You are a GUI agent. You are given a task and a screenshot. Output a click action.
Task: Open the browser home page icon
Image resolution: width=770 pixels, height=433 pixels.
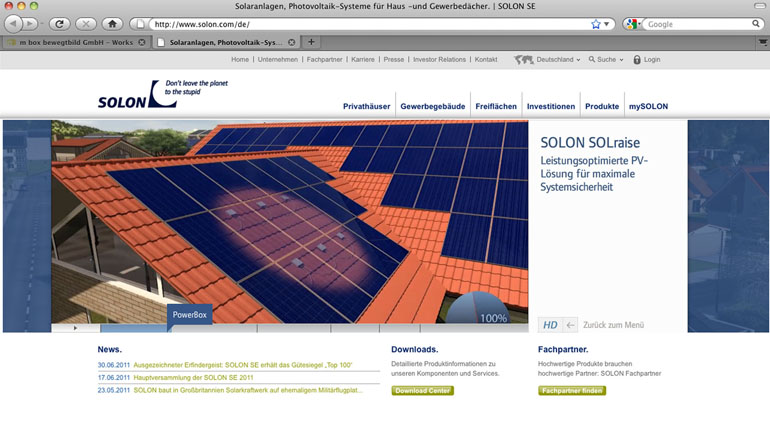(x=112, y=24)
